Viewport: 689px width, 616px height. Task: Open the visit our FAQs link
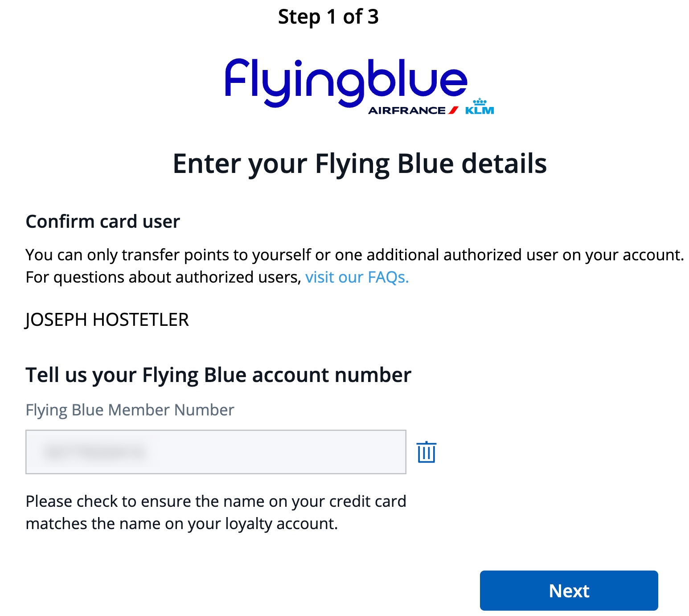click(357, 277)
